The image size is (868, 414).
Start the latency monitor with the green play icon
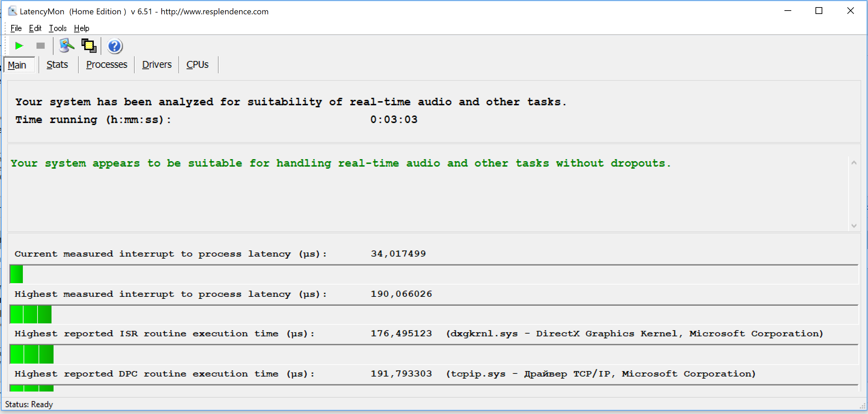19,46
